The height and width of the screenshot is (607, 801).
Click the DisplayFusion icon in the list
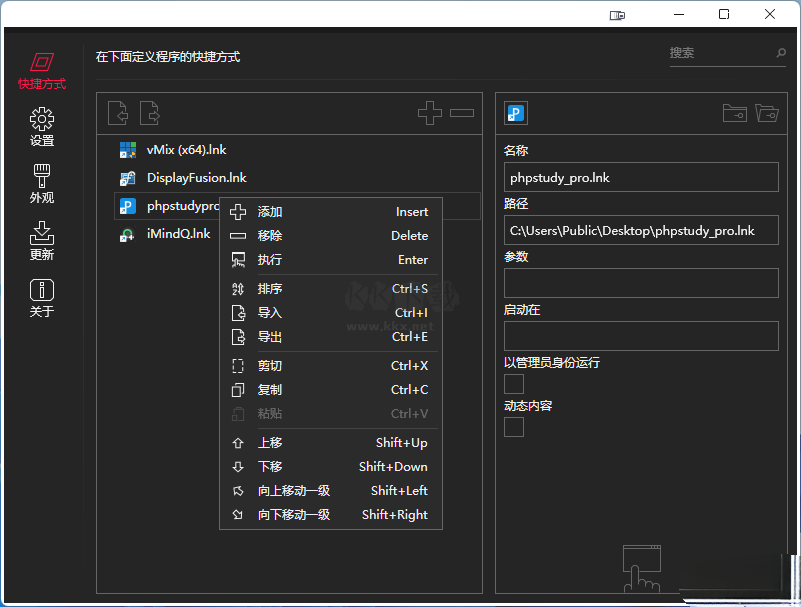127,178
